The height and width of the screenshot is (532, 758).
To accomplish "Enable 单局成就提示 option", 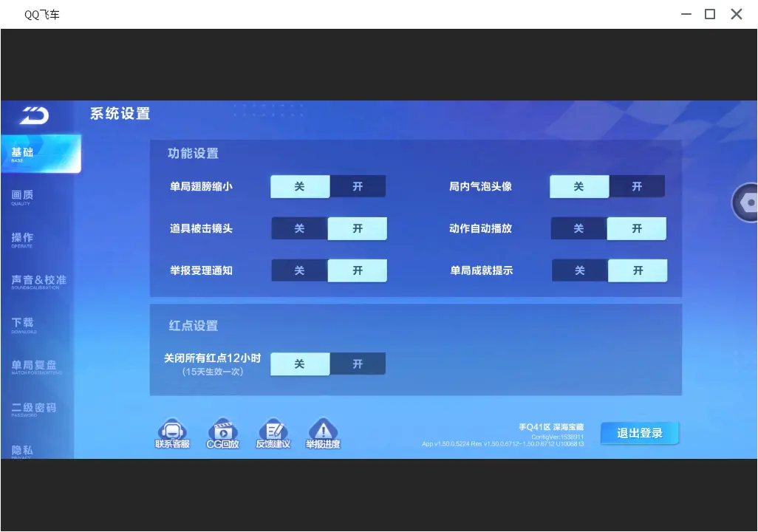I will 638,271.
